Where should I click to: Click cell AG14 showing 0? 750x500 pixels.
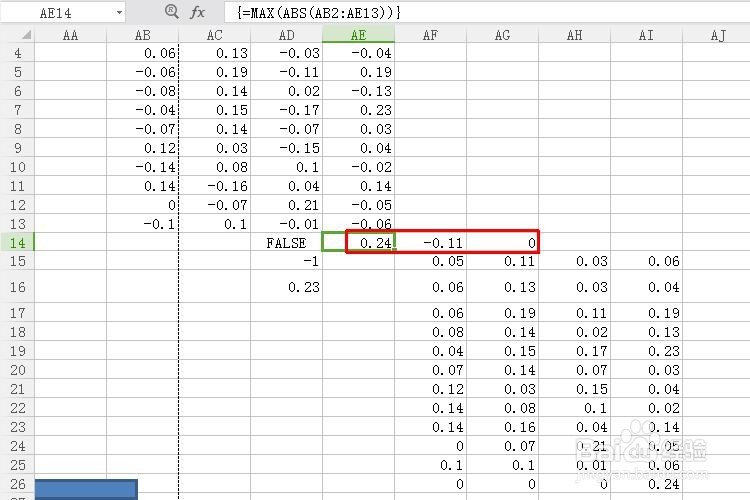coord(503,243)
